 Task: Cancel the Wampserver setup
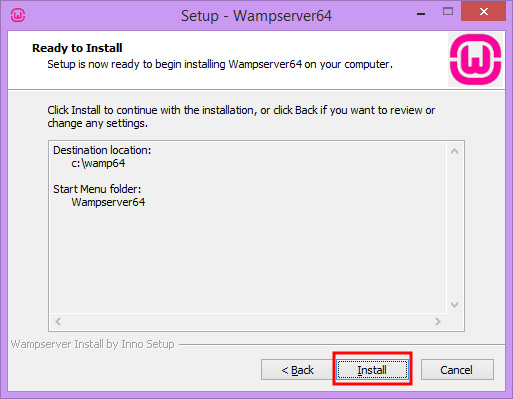[457, 369]
